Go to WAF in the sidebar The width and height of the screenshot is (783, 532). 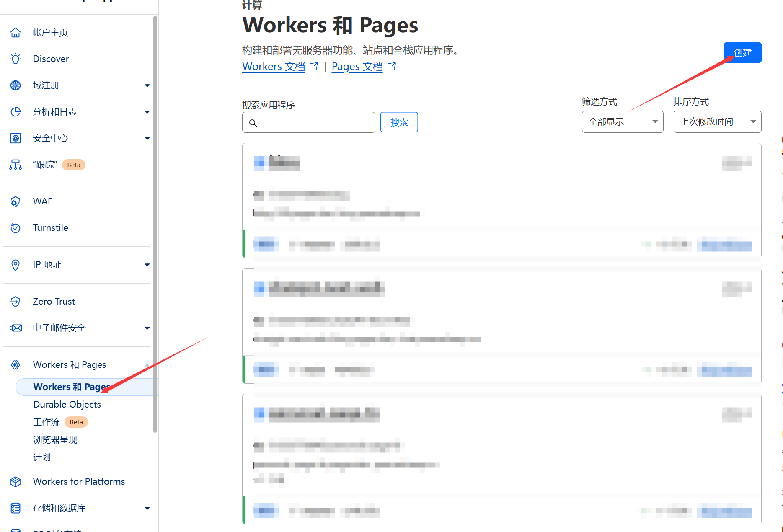click(x=43, y=201)
